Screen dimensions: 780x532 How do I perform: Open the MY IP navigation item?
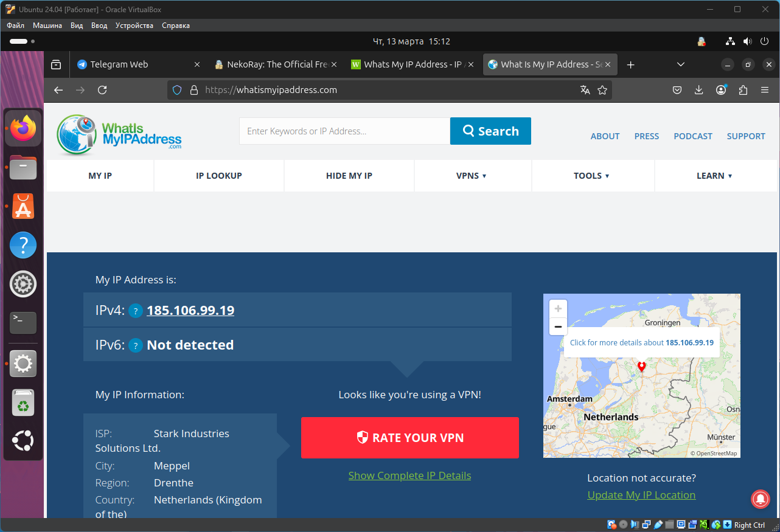pyautogui.click(x=100, y=176)
